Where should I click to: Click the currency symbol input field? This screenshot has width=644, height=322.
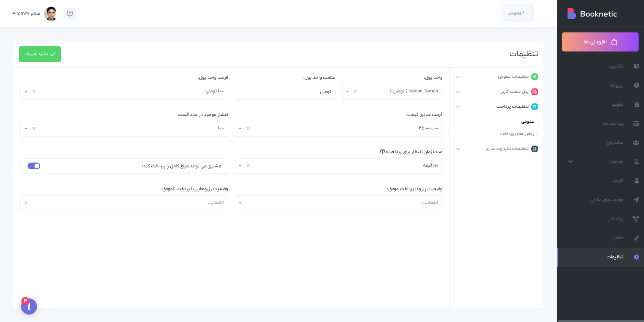coord(285,92)
